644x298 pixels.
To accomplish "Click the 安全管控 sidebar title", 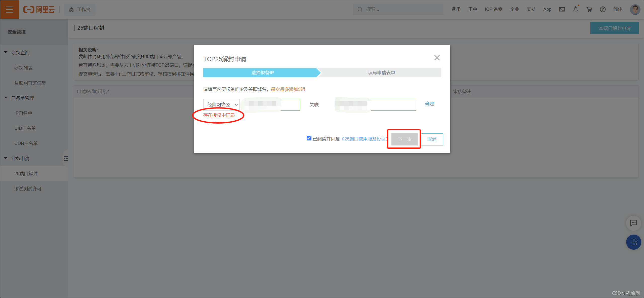I will pos(17,32).
